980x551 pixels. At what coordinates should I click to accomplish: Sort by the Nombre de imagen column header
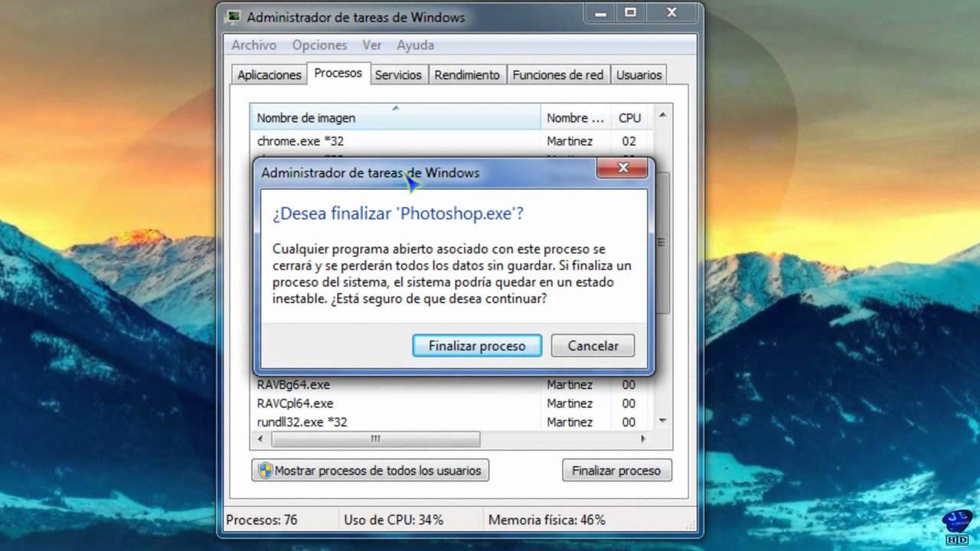point(395,118)
